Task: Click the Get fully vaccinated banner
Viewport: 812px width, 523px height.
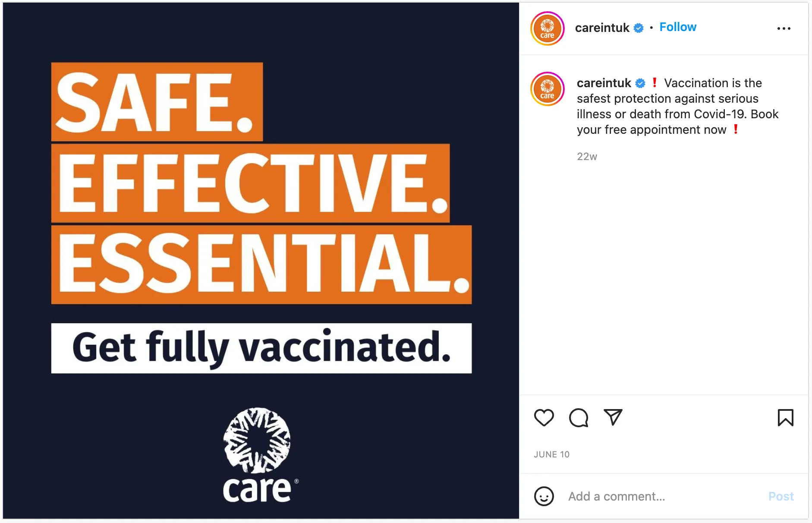Action: [261, 348]
